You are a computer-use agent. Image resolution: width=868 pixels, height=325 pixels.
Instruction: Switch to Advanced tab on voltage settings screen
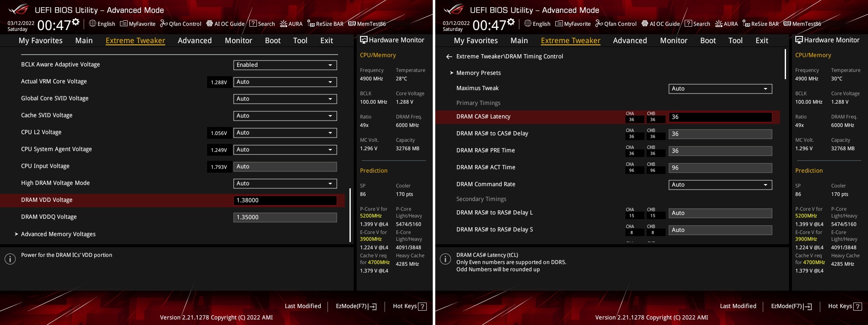coord(194,40)
